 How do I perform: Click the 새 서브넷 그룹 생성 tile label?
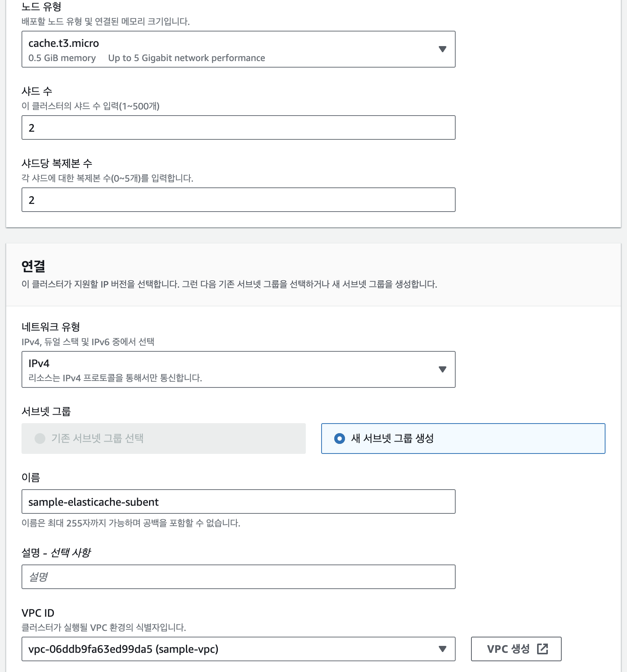(x=392, y=439)
